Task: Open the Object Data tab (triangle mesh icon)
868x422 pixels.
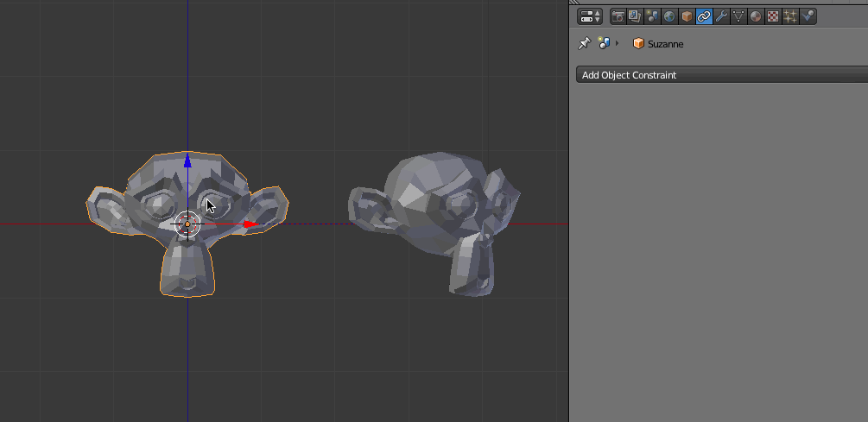Action: (738, 16)
